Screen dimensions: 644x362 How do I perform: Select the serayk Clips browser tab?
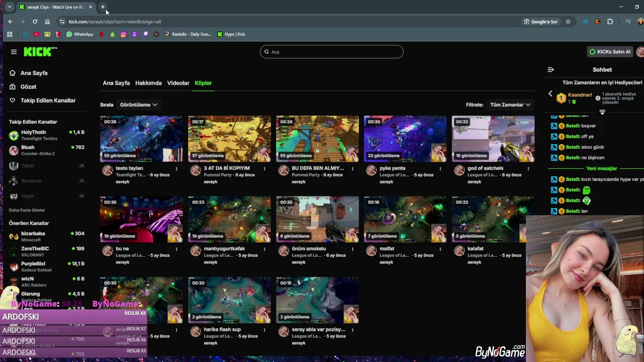(55, 7)
